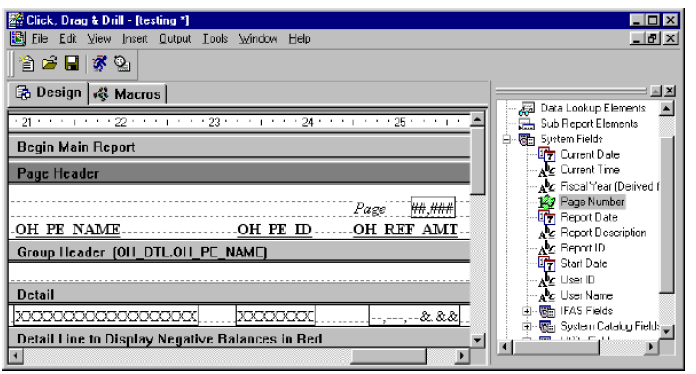696x374 pixels.
Task: Open the Edit menu
Action: point(68,39)
